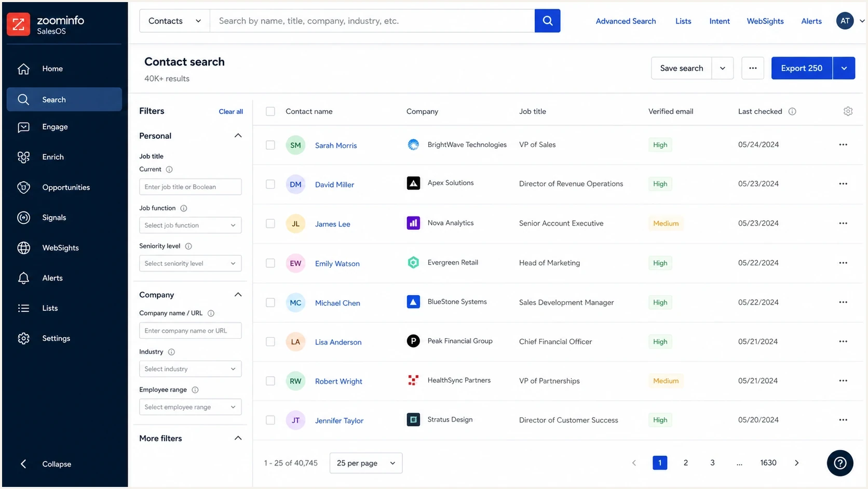Open the Select industry dropdown
The width and height of the screenshot is (868, 489).
click(190, 369)
